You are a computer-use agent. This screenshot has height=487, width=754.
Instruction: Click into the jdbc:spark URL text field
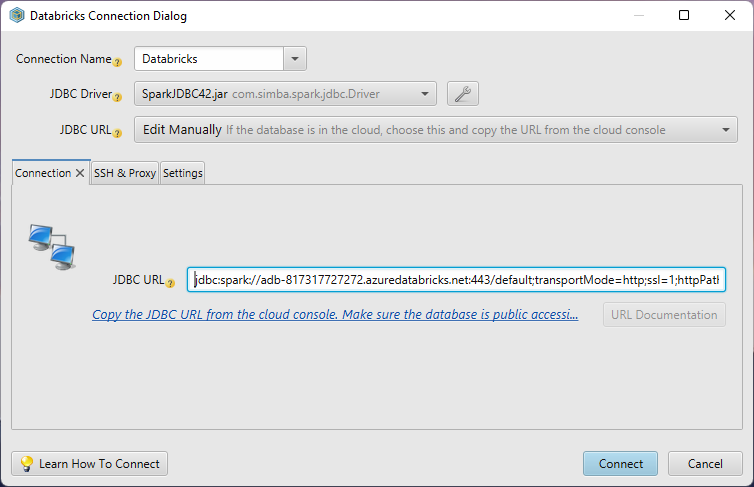[x=456, y=280]
